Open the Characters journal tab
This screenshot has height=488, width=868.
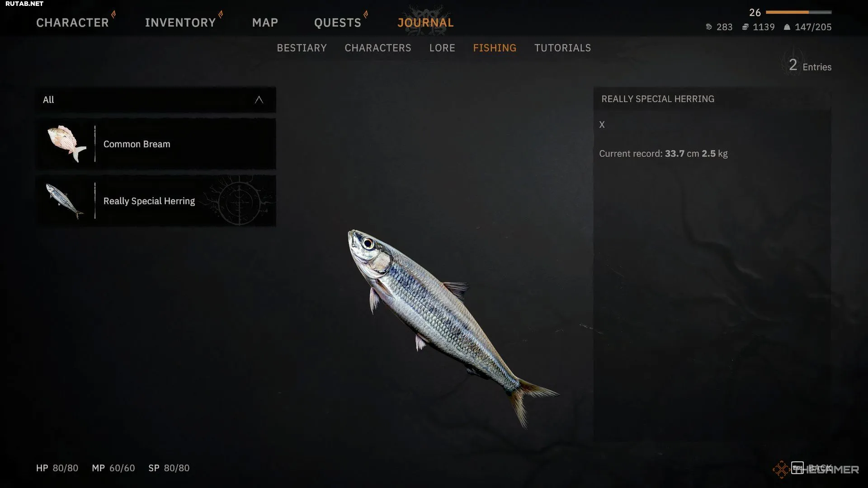coord(378,48)
